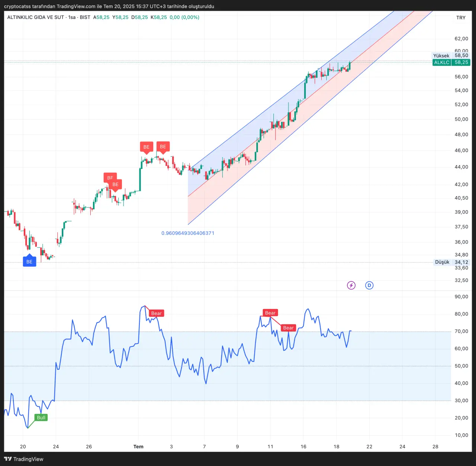Click the Tem month label on the time axis
The image size is (476, 466).
tap(138, 447)
